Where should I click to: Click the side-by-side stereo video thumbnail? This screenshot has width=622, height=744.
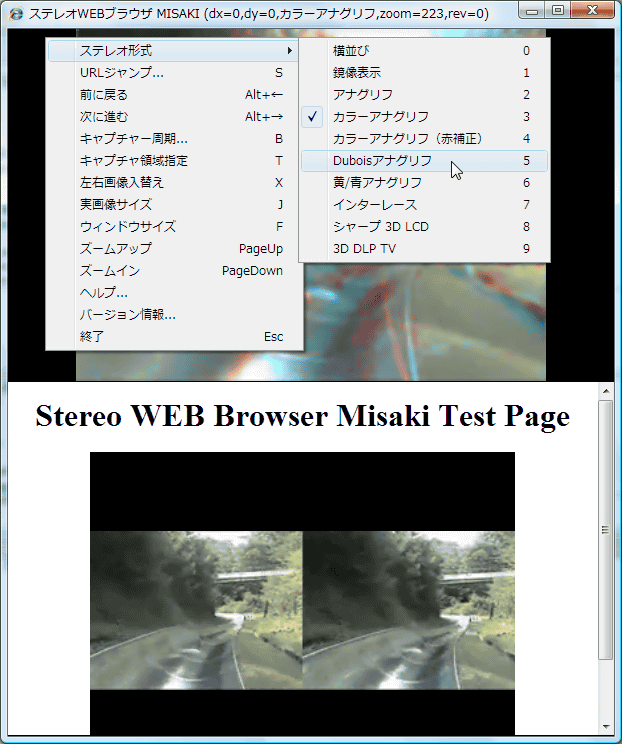coord(302,610)
